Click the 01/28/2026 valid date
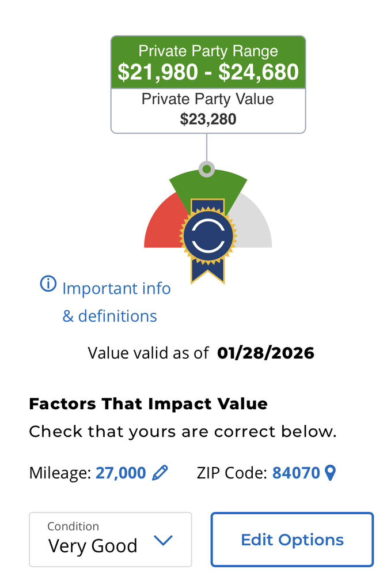The image size is (387, 588). 265,353
